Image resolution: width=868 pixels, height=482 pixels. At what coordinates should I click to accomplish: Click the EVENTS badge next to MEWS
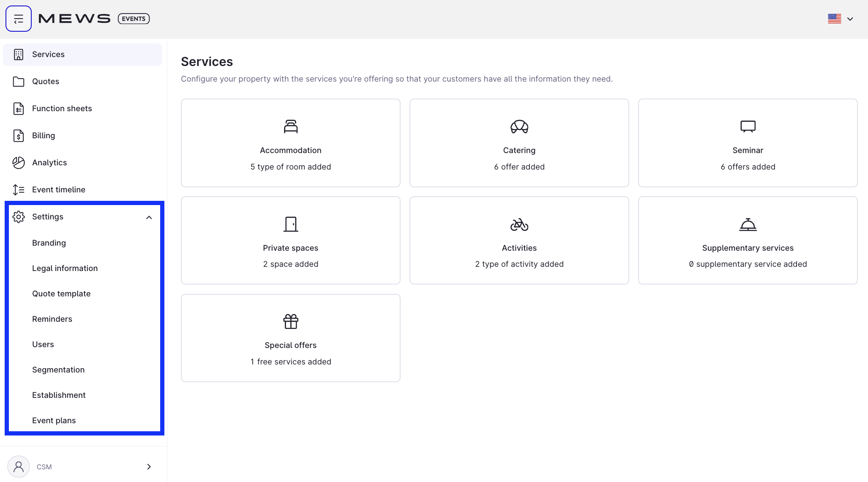[134, 19]
